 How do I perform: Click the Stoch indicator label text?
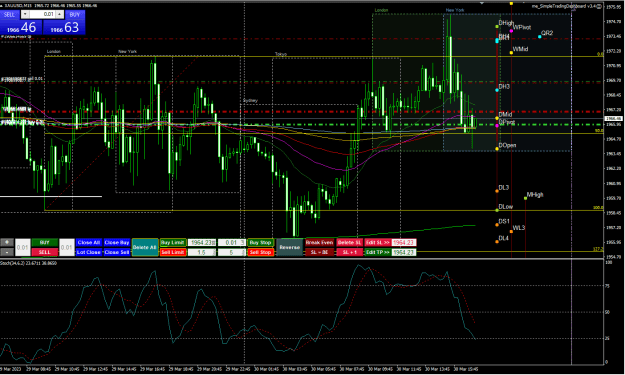tap(28, 263)
